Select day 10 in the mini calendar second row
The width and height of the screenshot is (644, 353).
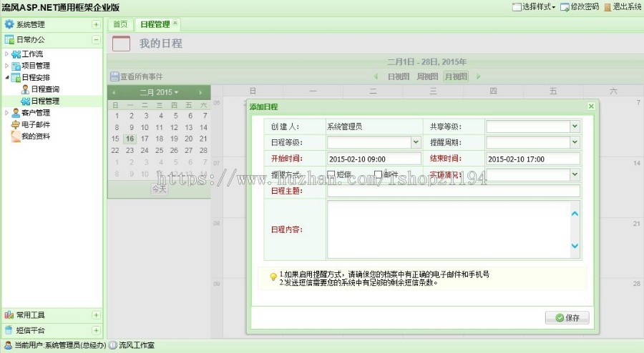[145, 127]
